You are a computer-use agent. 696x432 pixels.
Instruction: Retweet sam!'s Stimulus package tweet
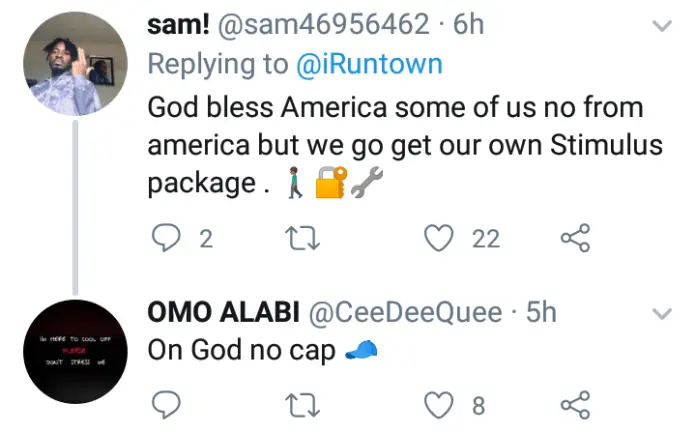click(x=302, y=238)
